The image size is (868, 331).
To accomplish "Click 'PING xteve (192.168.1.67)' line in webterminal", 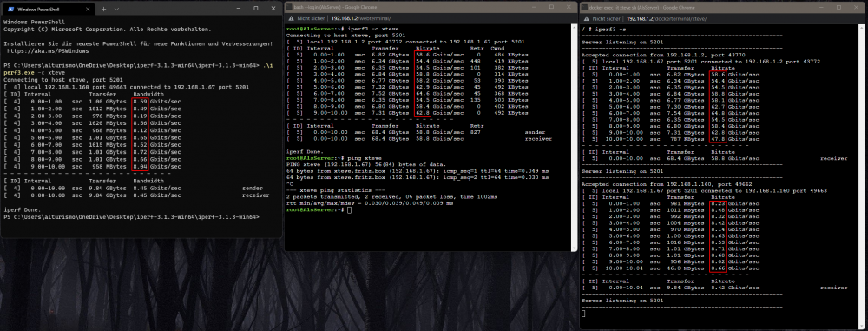I will tap(366, 165).
